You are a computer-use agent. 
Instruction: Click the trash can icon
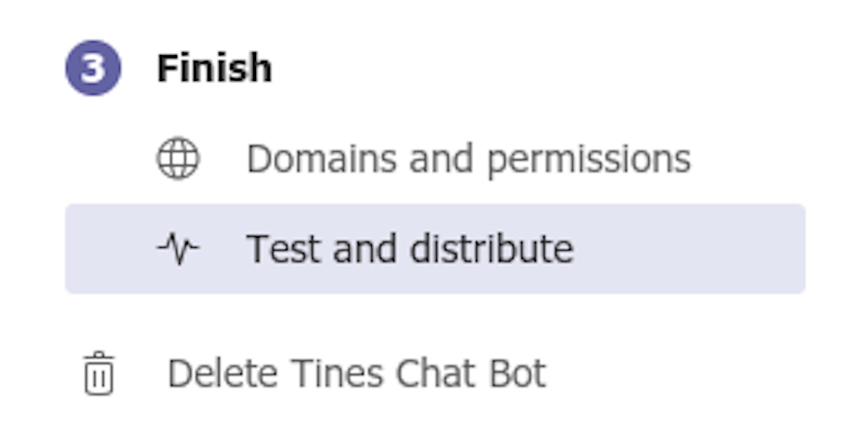coord(99,374)
